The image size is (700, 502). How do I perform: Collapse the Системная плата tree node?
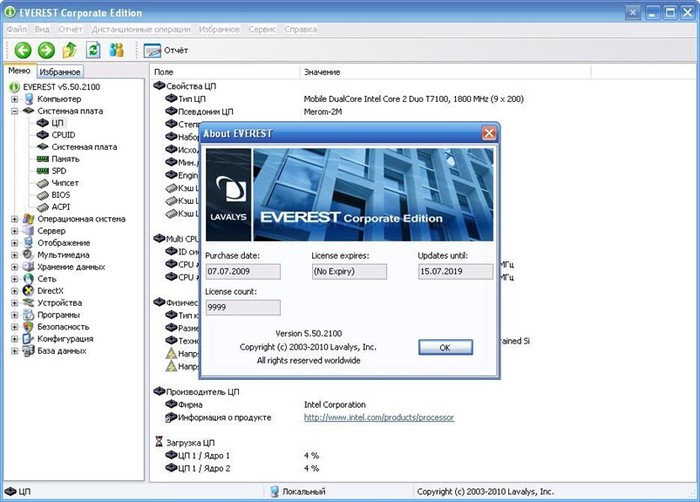pyautogui.click(x=15, y=111)
